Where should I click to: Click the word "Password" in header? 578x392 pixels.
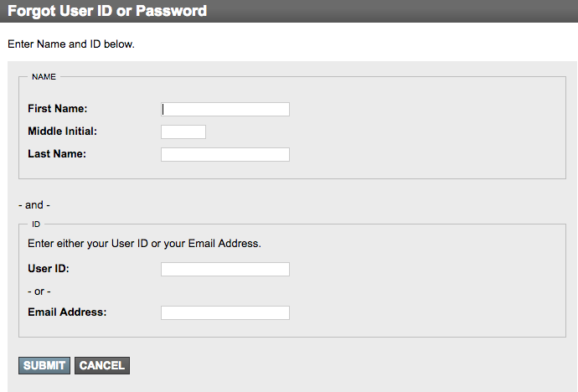click(x=171, y=11)
